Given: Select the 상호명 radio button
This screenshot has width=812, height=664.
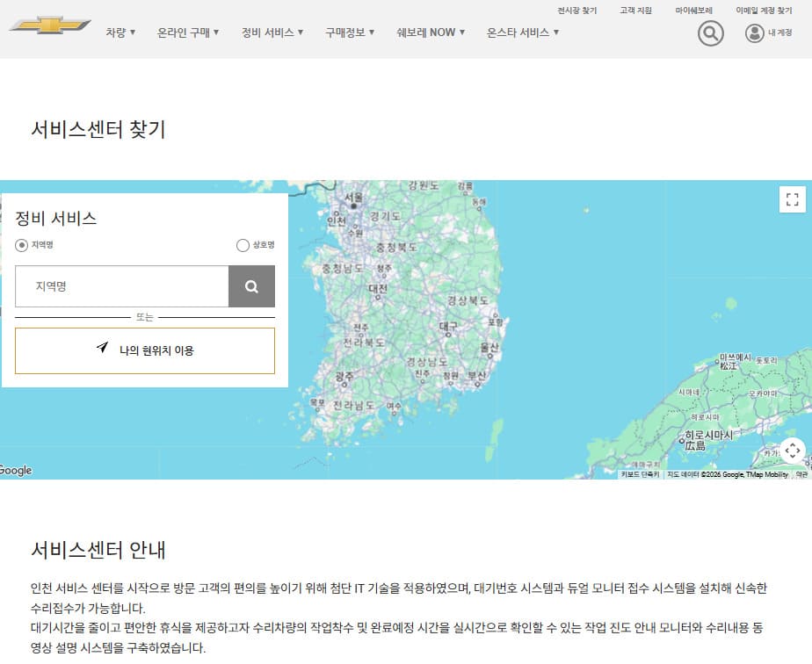Looking at the screenshot, I should click(x=243, y=245).
